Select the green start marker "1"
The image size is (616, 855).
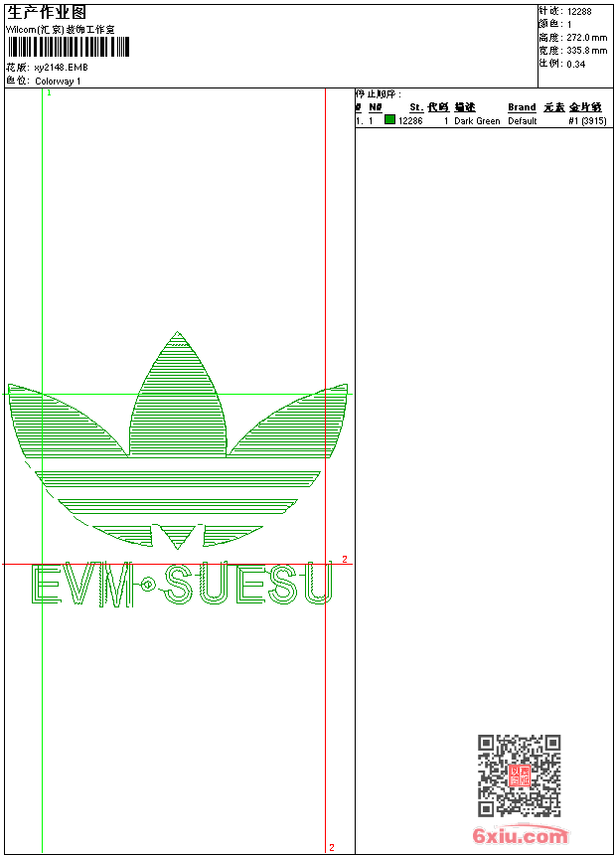pyautogui.click(x=49, y=93)
